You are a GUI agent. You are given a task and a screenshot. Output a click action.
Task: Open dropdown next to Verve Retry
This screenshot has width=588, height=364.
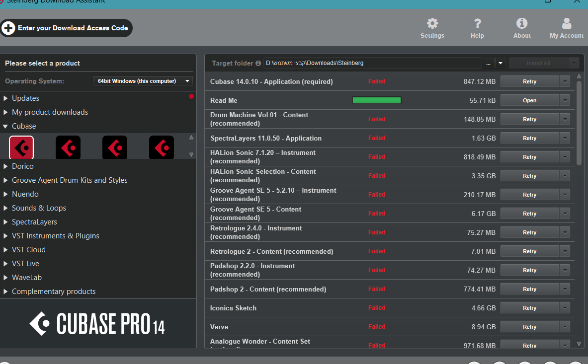point(565,327)
